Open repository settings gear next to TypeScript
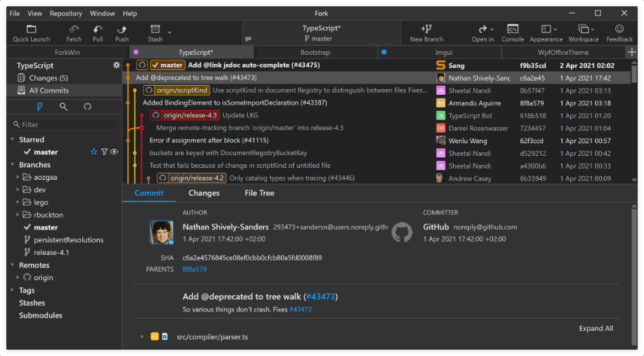Image resolution: width=644 pixels, height=356 pixels. click(x=117, y=65)
